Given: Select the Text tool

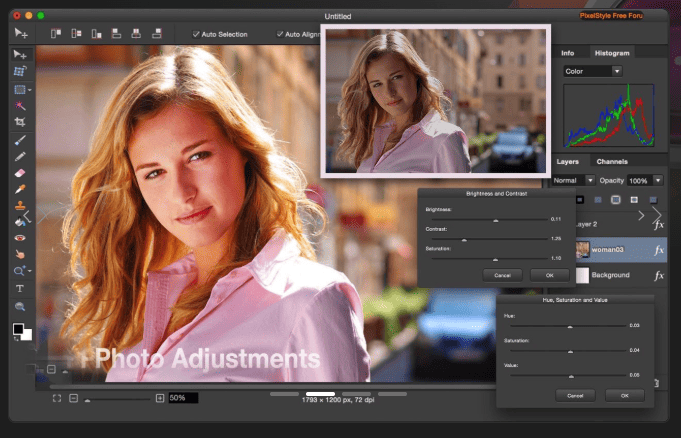Looking at the screenshot, I should (20, 289).
